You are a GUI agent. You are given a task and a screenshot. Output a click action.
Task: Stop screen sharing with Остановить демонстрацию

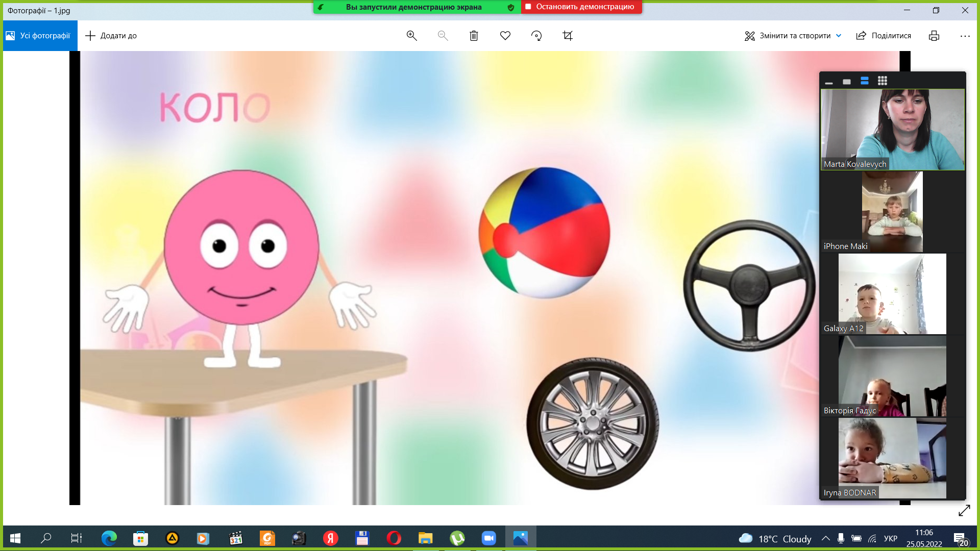581,7
